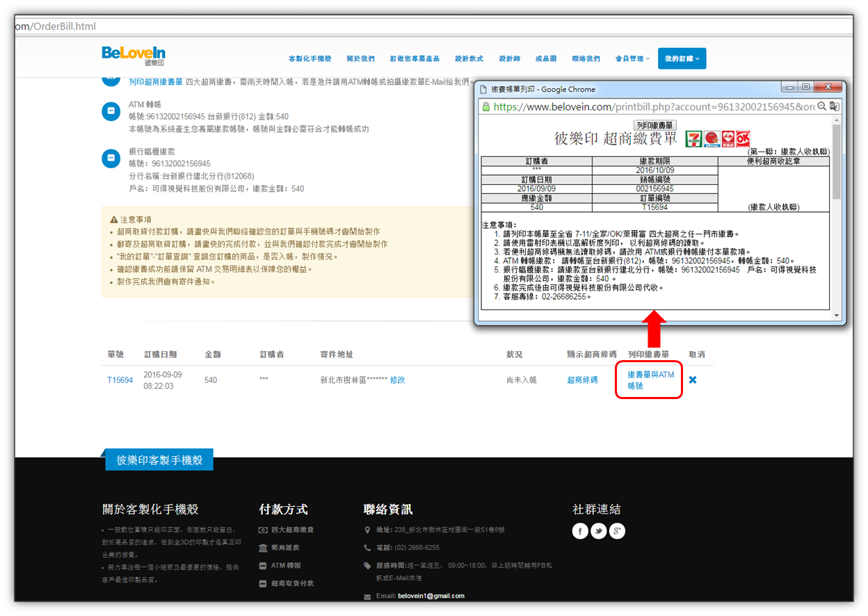
Task: Click the Hi-Life logo in popup
Action: pos(728,138)
